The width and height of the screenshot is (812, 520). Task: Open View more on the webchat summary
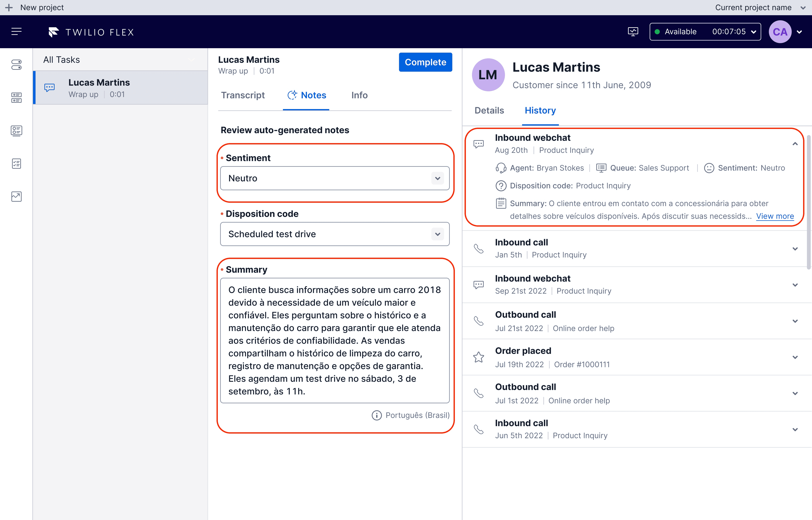click(x=775, y=216)
